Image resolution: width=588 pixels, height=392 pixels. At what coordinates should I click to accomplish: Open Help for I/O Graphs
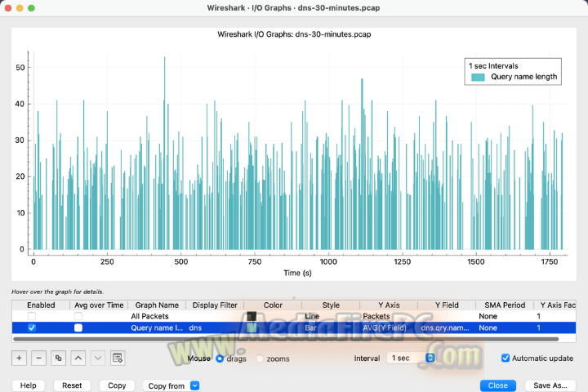(28, 385)
